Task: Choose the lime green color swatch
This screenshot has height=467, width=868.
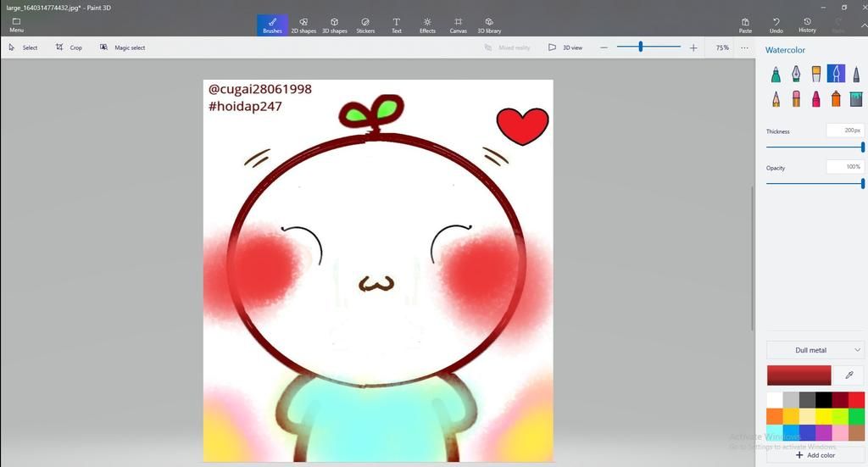Action: pos(840,416)
